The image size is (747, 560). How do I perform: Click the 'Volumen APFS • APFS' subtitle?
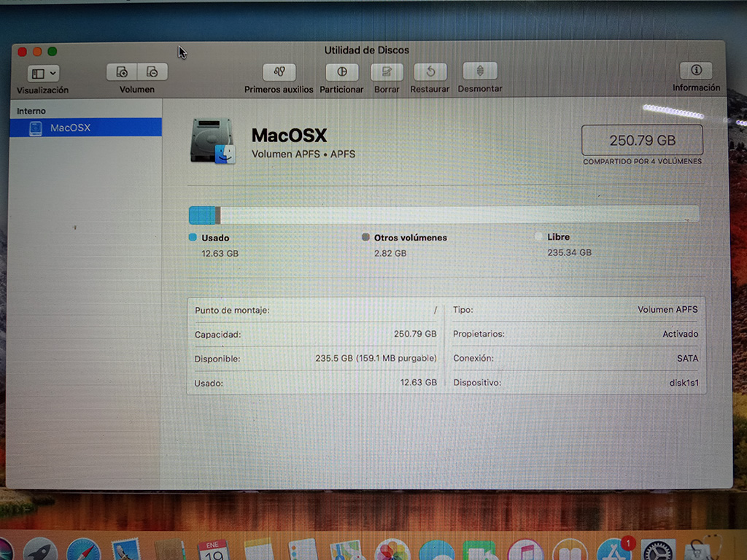tap(303, 154)
